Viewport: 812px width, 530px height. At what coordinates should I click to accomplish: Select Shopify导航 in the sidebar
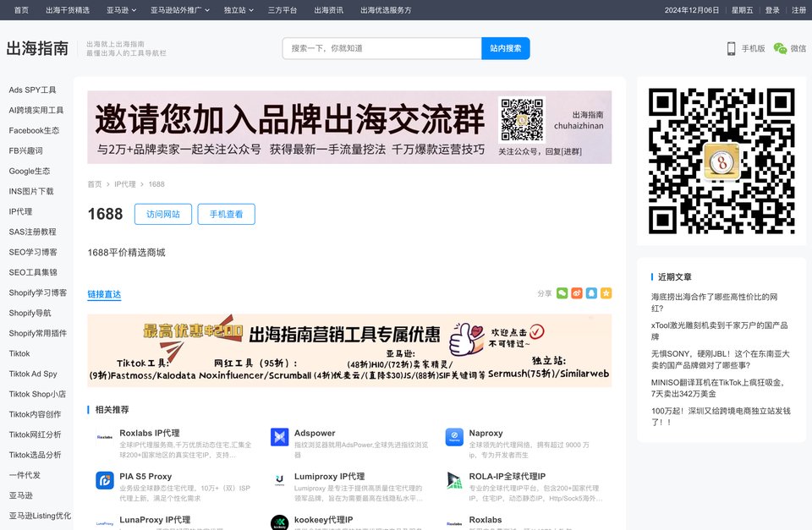click(30, 313)
